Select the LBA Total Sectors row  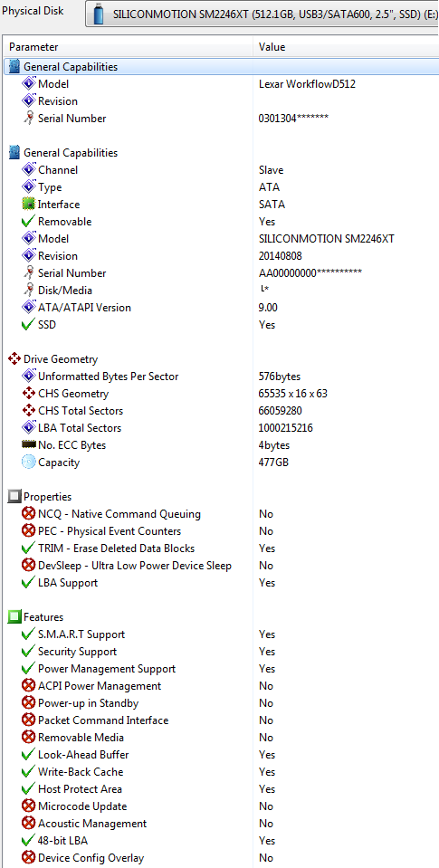click(222, 428)
